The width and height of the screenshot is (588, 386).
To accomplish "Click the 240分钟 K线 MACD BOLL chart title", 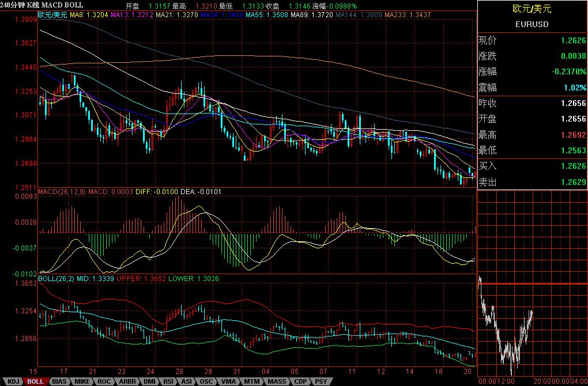I will coord(42,5).
